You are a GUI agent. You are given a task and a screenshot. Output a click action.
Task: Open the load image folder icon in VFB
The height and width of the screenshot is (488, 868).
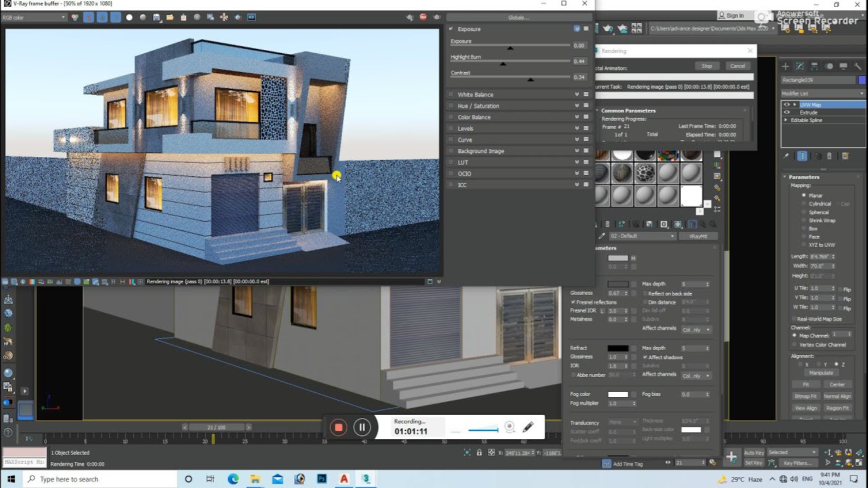pyautogui.click(x=170, y=18)
